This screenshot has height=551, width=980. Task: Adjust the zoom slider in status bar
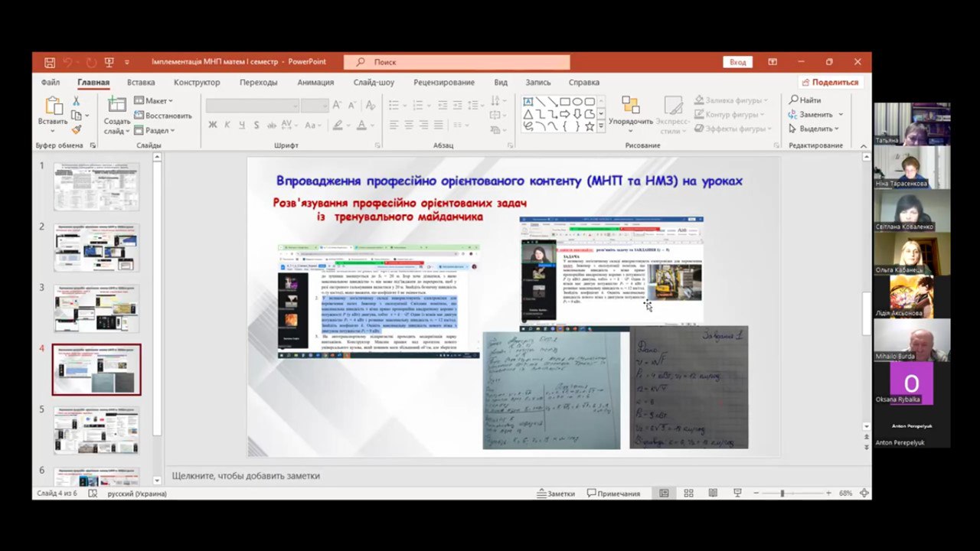[x=782, y=494]
